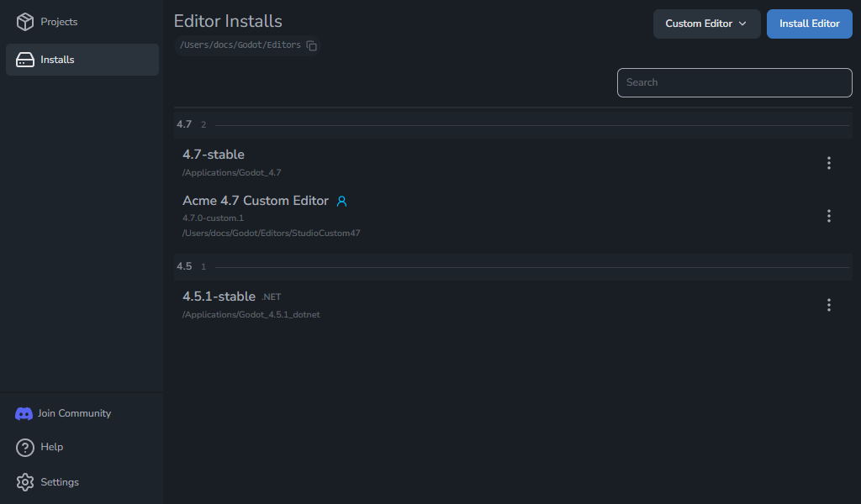861x504 pixels.
Task: Open the Custom Editor dropdown
Action: point(706,24)
